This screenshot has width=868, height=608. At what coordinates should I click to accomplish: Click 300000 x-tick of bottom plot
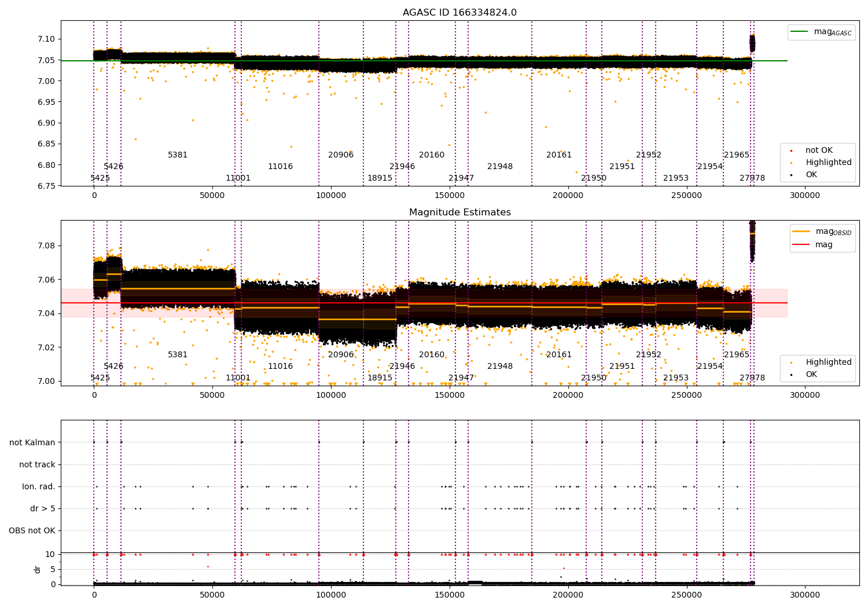point(806,595)
